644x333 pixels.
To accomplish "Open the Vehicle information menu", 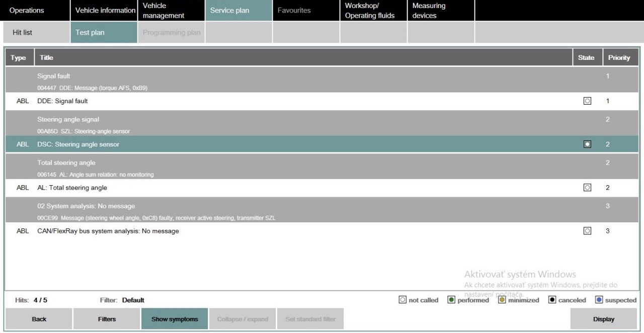I will (105, 11).
